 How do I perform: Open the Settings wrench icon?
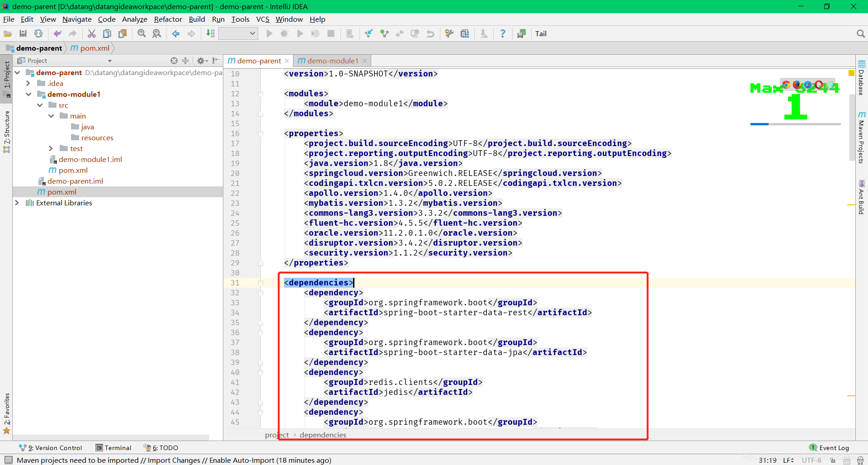(449, 33)
